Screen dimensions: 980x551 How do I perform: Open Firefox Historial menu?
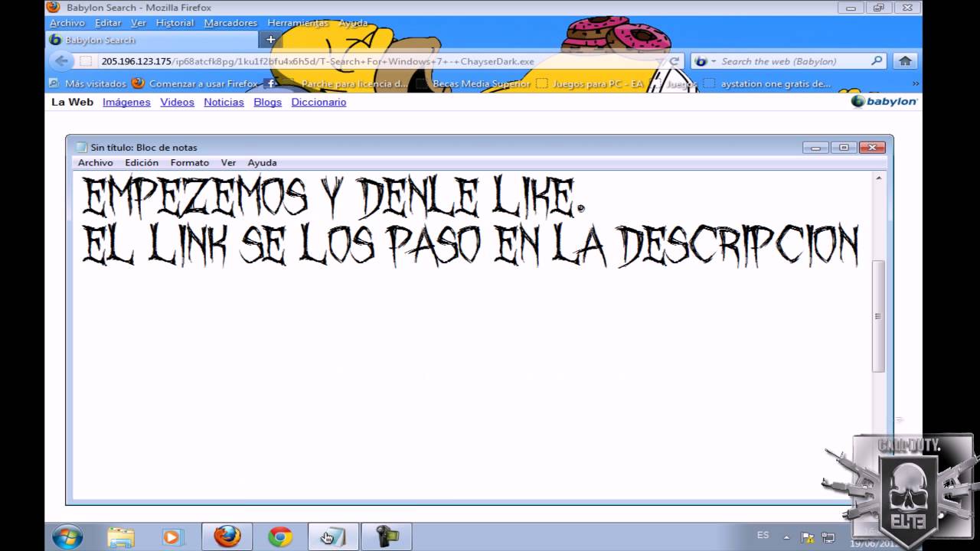pyautogui.click(x=175, y=23)
